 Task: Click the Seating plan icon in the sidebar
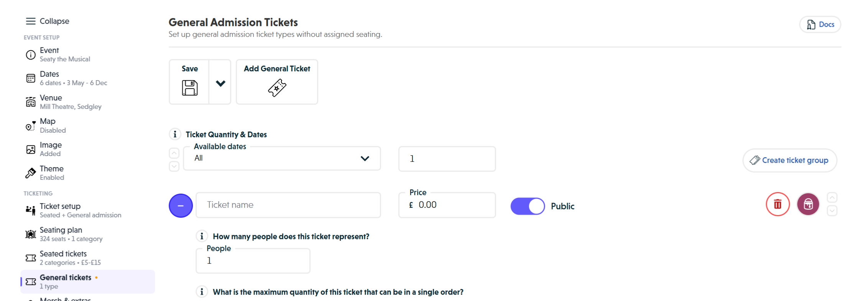point(31,234)
